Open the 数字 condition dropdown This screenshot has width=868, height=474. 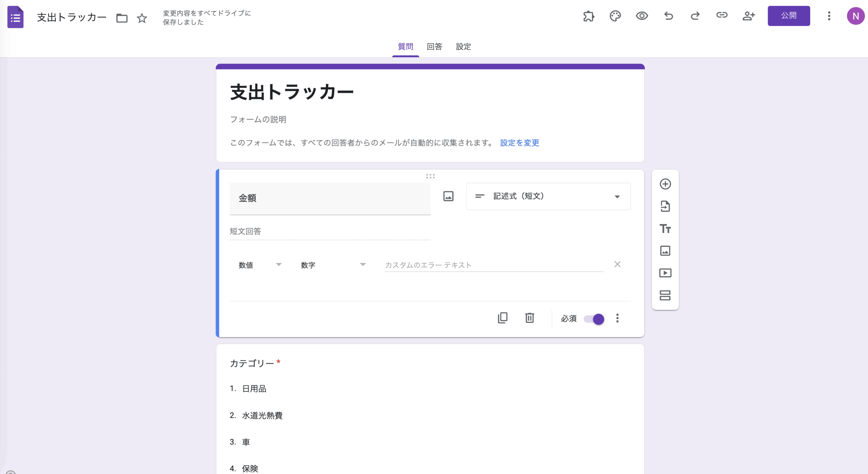pos(333,265)
